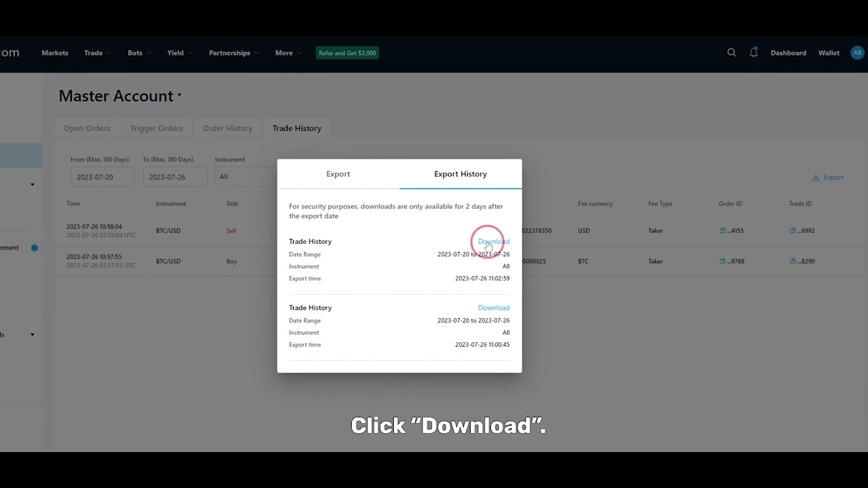
Task: Click the BTC fee currency cell
Action: click(x=583, y=261)
